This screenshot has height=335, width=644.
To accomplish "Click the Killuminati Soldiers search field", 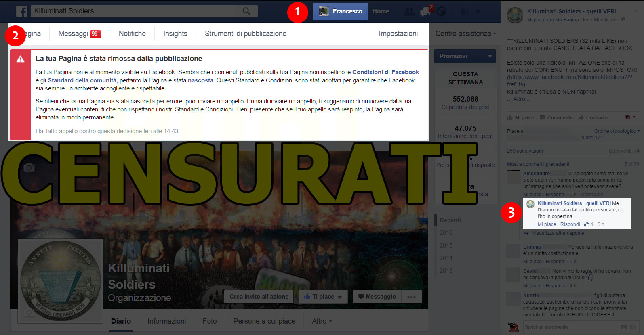I will point(136,11).
